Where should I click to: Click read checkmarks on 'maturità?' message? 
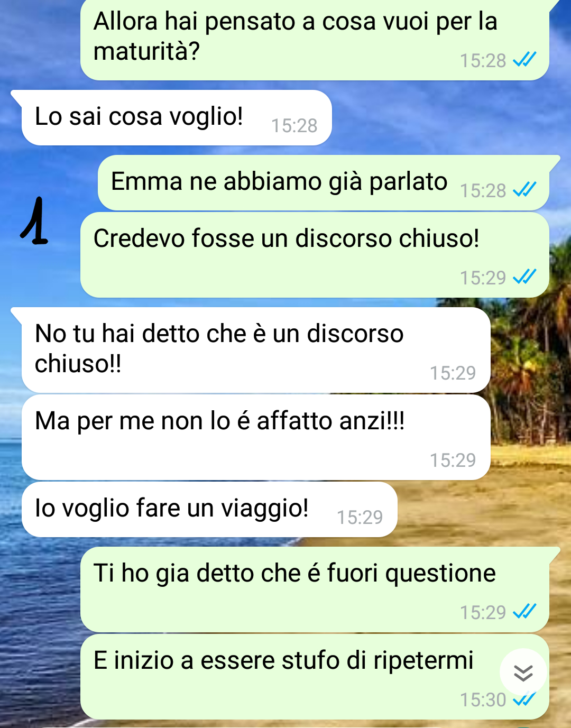point(524,60)
